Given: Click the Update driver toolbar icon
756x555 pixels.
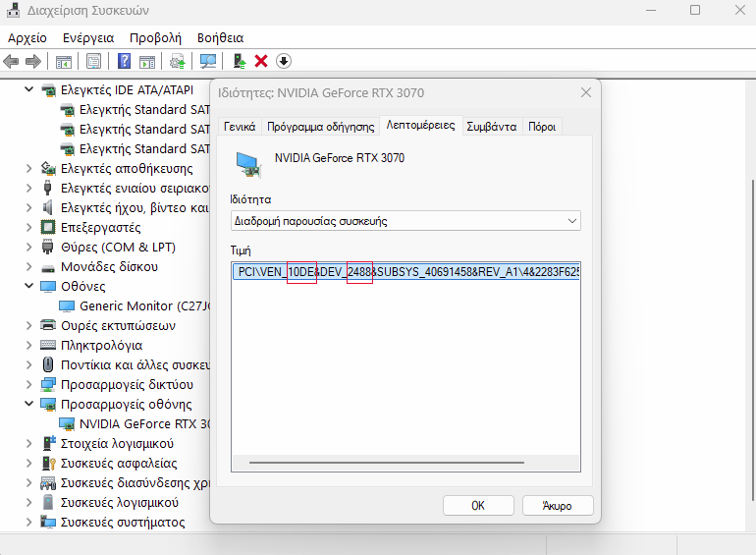Looking at the screenshot, I should tap(178, 61).
